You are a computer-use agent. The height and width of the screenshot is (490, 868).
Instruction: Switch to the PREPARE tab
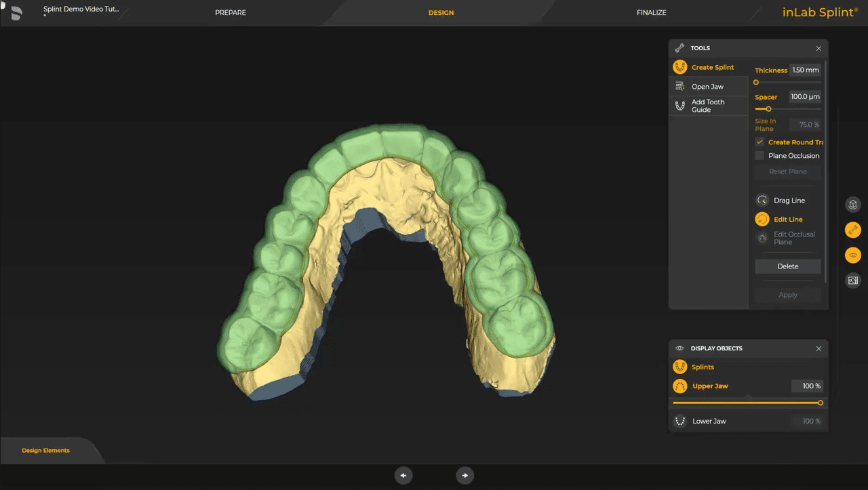click(x=231, y=12)
